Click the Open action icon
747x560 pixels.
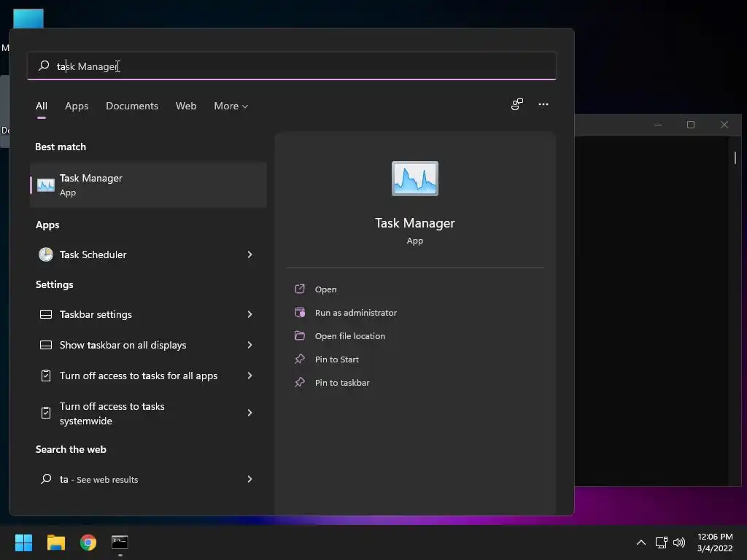coord(300,289)
